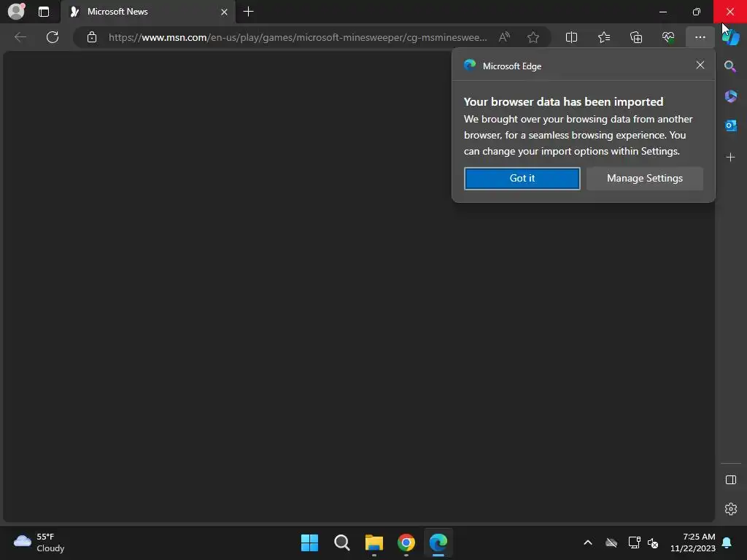Click Manage Settings button
The width and height of the screenshot is (747, 560).
645,178
